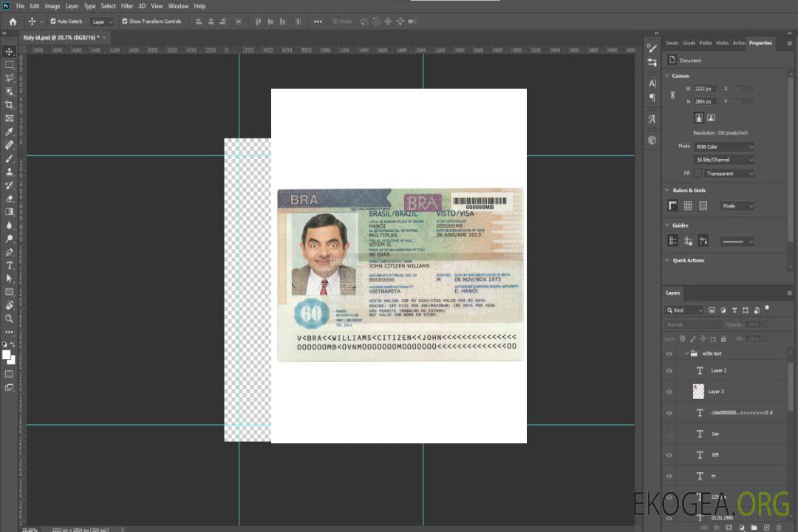Viewport: 798px width, 532px height.
Task: Open the guide line style dropdown
Action: coord(737,242)
